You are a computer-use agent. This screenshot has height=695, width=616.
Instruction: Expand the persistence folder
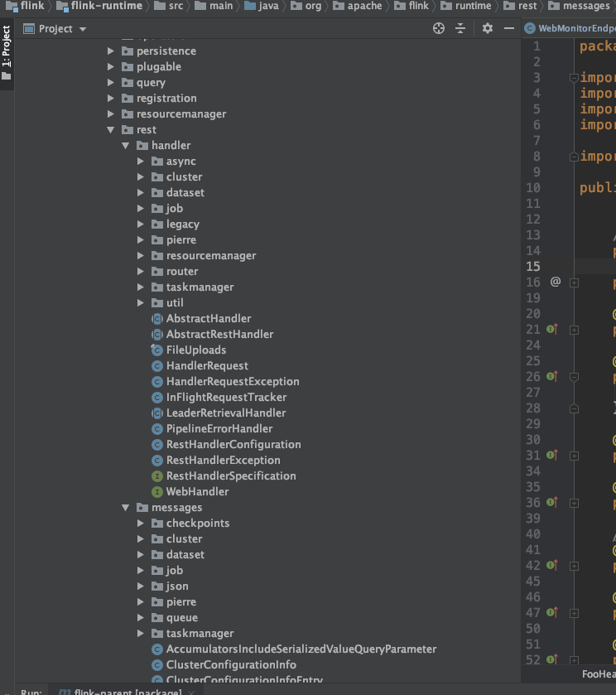point(111,51)
